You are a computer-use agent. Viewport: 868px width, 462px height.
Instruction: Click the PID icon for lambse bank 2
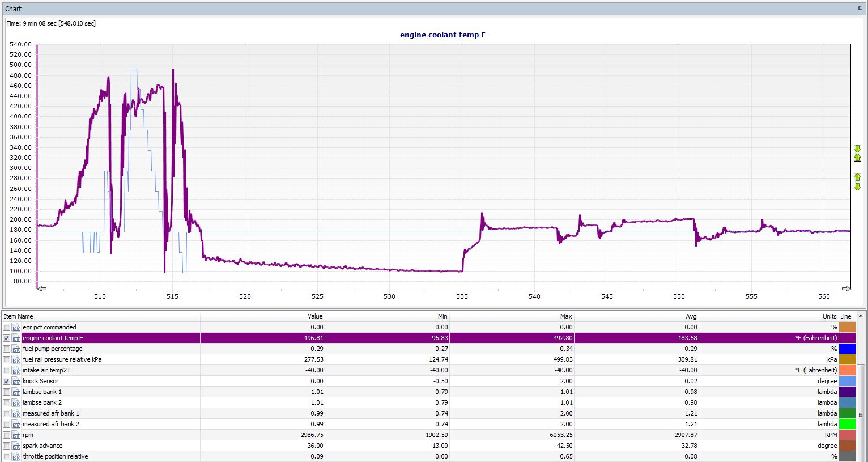point(16,402)
